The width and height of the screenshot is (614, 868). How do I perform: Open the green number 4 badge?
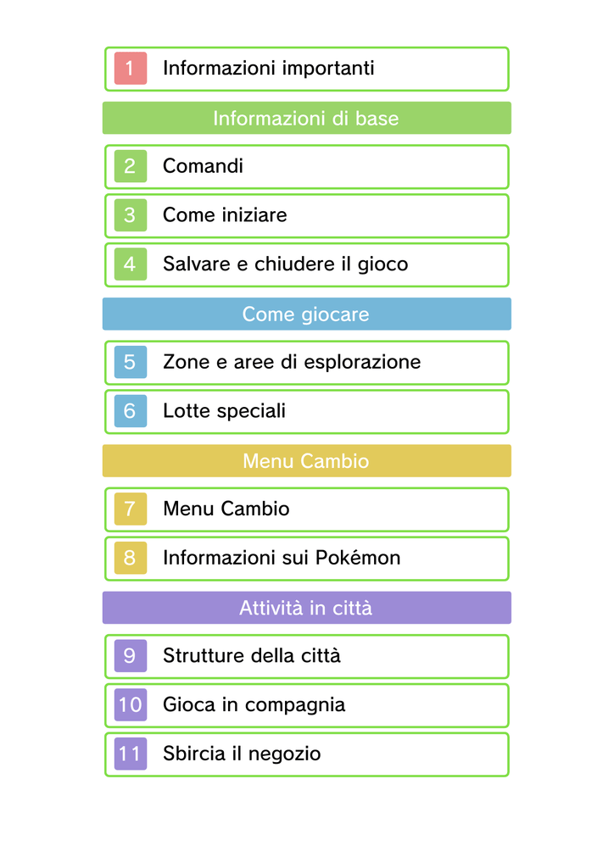point(130,264)
